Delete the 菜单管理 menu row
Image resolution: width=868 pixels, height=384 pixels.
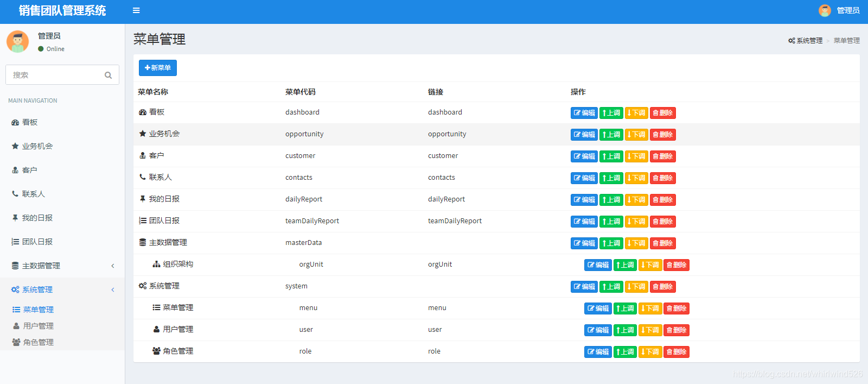(x=676, y=309)
